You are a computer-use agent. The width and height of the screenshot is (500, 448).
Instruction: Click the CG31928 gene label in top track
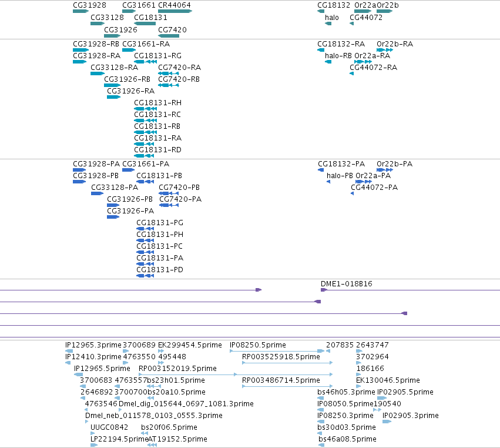[x=89, y=5]
